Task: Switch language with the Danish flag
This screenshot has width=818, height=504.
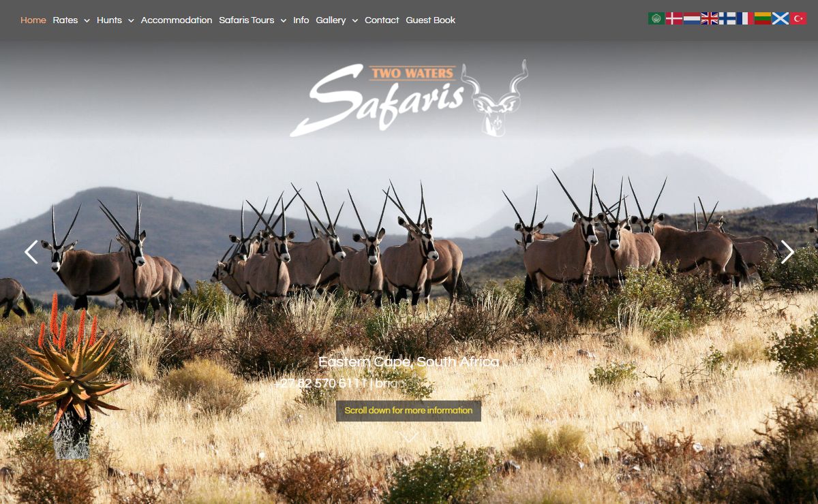Action: (x=674, y=18)
